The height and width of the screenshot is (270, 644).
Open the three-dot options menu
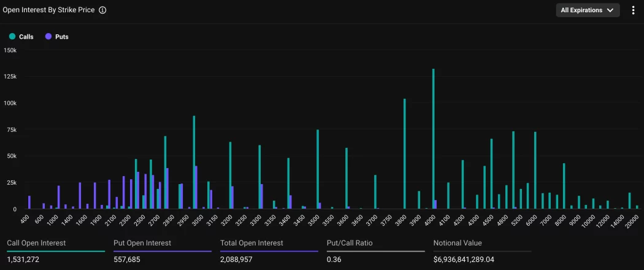[x=633, y=10]
